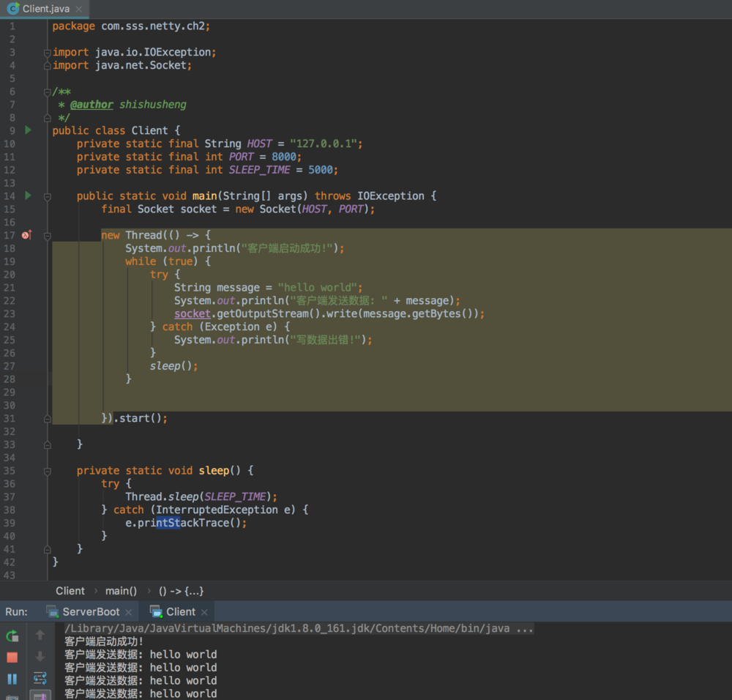The width and height of the screenshot is (732, 700).
Task: Close the ServerBoot run tab
Action: 129,612
